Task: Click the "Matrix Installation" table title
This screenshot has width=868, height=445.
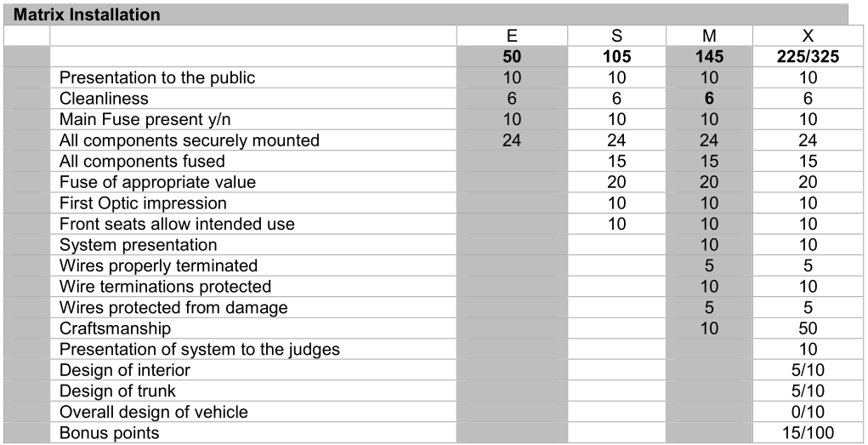Action: 88,14
